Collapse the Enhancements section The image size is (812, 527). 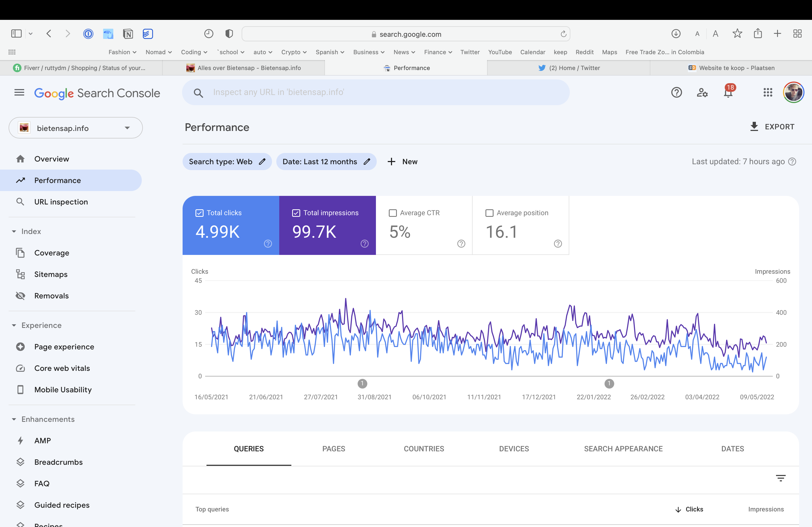click(x=14, y=419)
